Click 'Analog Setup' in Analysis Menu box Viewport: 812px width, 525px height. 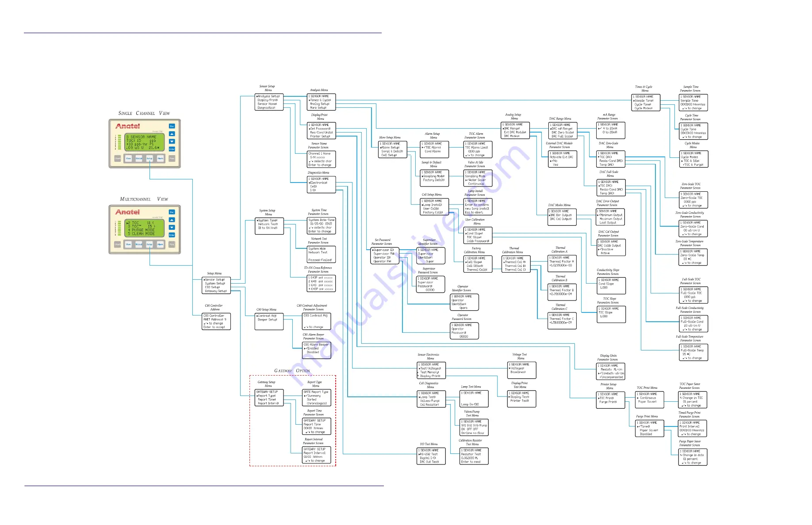[320, 104]
